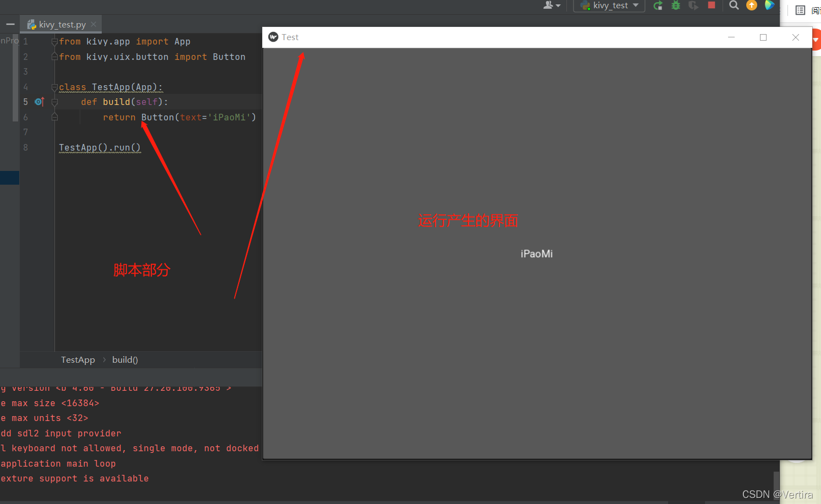
Task: Click the reader list icon in browser window
Action: click(800, 10)
